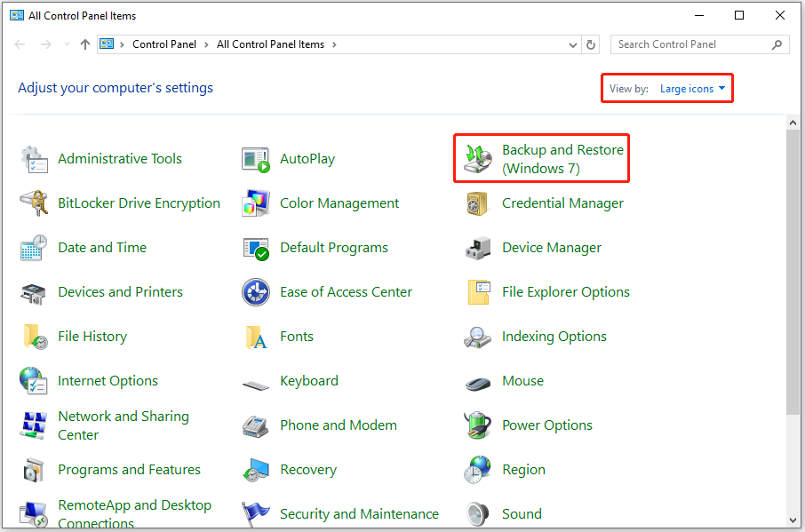Screen dimensions: 805x532
Task: Select the Fonts icon
Action: point(255,336)
